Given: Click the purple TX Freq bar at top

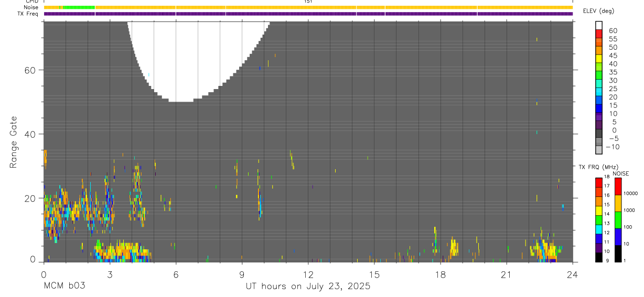Looking at the screenshot, I should click(x=308, y=14).
